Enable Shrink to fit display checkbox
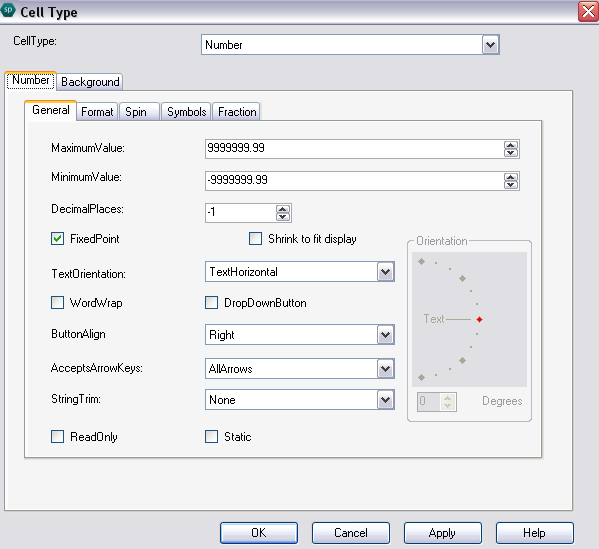Viewport: 599px width, 549px height. (x=255, y=239)
